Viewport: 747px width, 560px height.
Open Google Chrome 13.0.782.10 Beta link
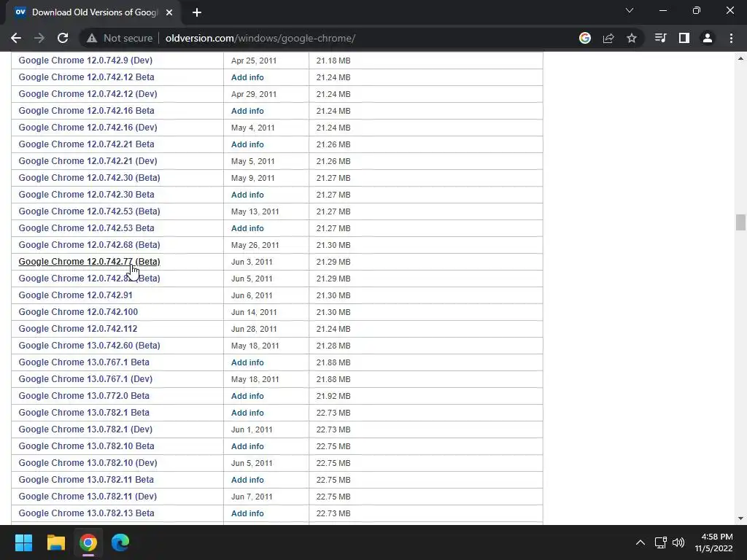click(86, 446)
